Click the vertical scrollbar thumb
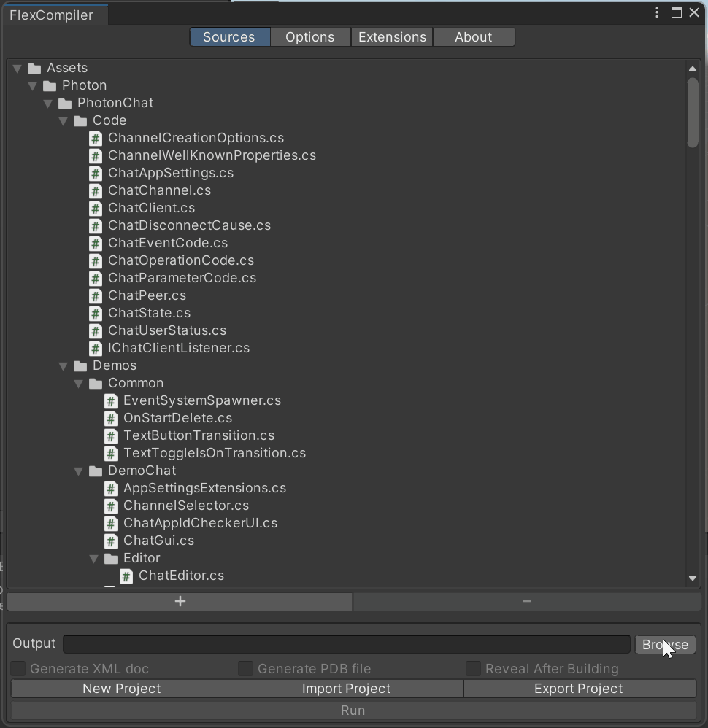 tap(693, 113)
